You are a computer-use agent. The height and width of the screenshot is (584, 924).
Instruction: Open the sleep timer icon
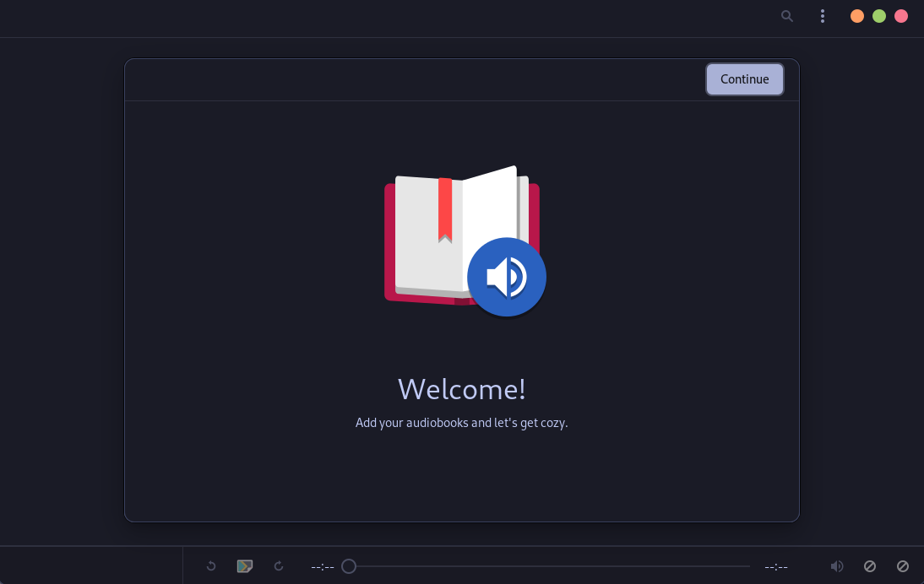tap(903, 566)
